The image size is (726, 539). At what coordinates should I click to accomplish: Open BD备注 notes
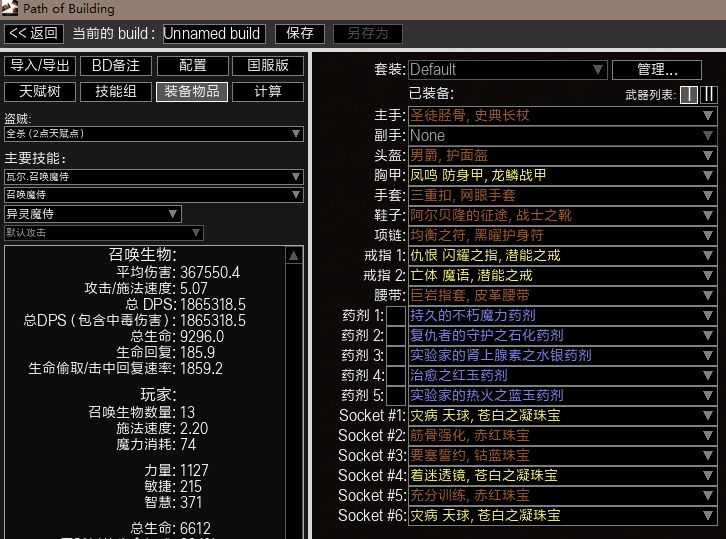coord(116,66)
